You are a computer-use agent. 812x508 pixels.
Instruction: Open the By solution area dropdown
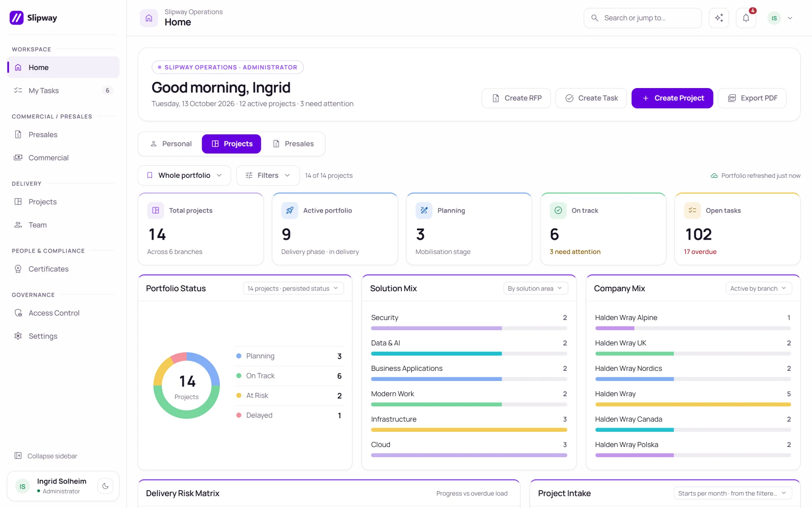pyautogui.click(x=535, y=288)
